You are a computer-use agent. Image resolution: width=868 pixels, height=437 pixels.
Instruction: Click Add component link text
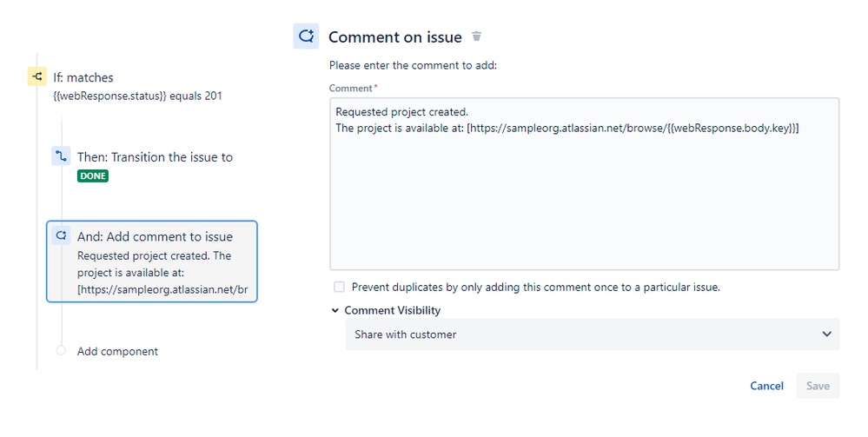tap(117, 351)
